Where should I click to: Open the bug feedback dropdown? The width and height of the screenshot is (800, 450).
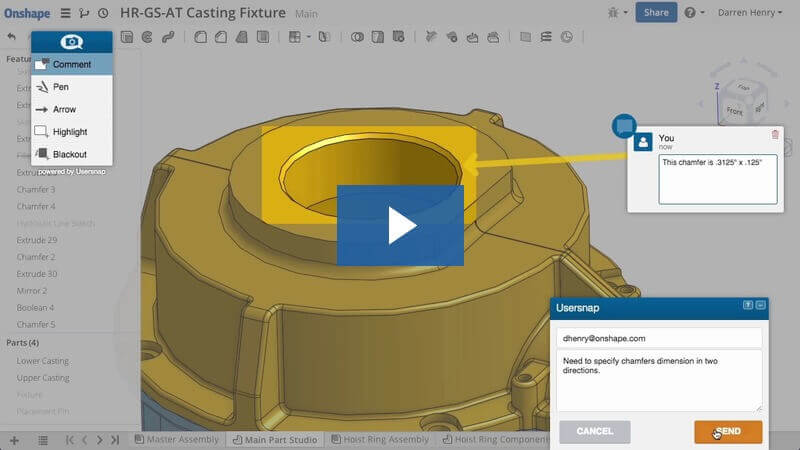coord(617,12)
